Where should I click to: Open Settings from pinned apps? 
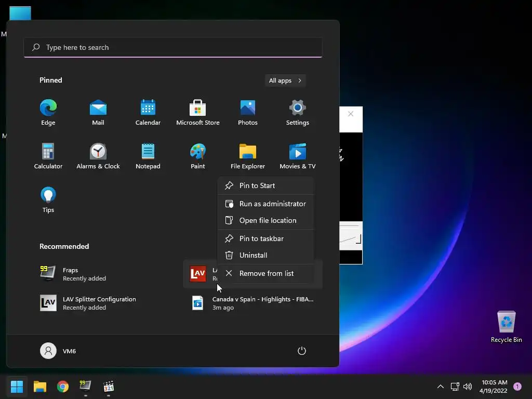298,113
